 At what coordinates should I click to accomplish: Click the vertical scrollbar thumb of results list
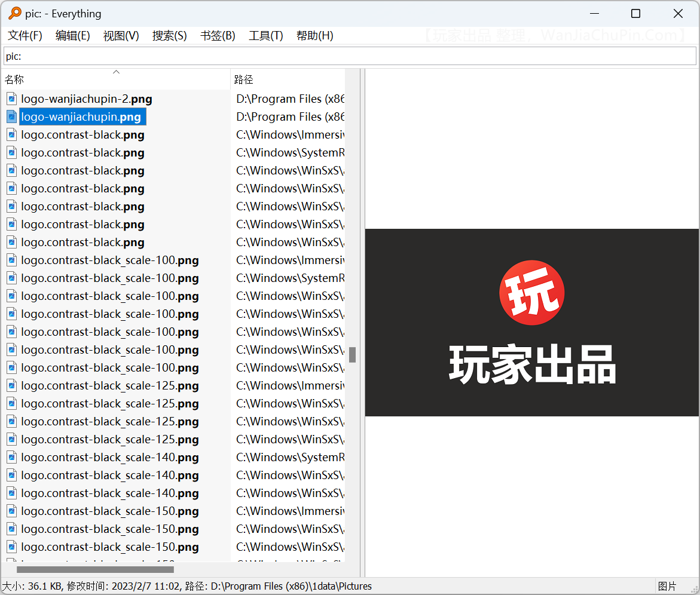click(352, 355)
